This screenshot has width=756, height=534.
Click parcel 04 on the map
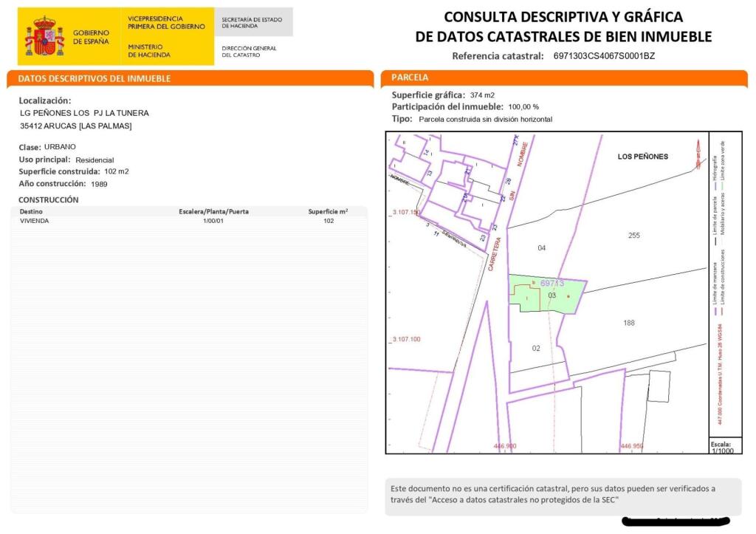point(541,248)
